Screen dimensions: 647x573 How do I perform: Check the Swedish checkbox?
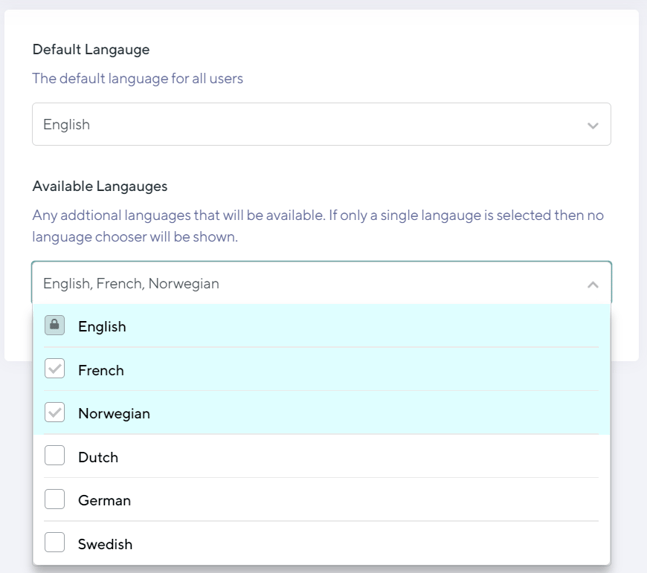point(55,544)
